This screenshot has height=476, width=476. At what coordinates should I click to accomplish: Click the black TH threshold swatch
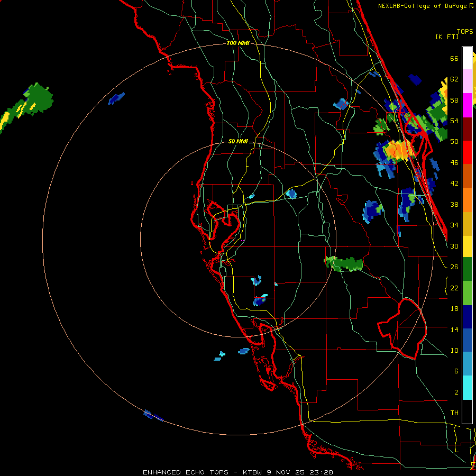click(x=467, y=411)
